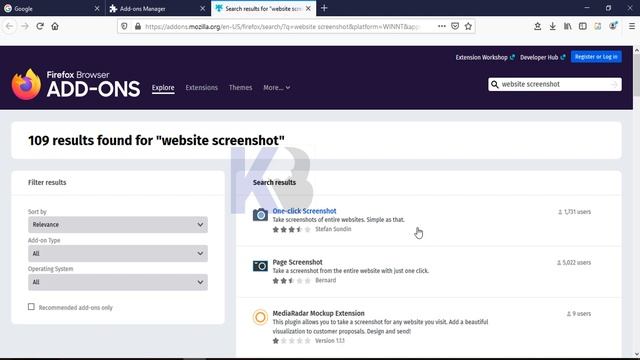Image resolution: width=640 pixels, height=360 pixels.
Task: Open the Firefox hamburger menu
Action: click(x=632, y=26)
